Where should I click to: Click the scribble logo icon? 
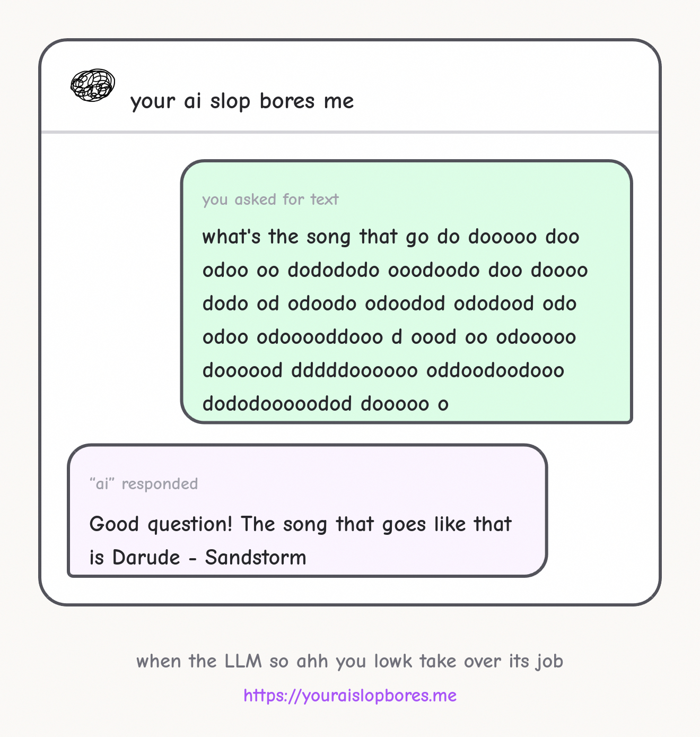[x=93, y=85]
